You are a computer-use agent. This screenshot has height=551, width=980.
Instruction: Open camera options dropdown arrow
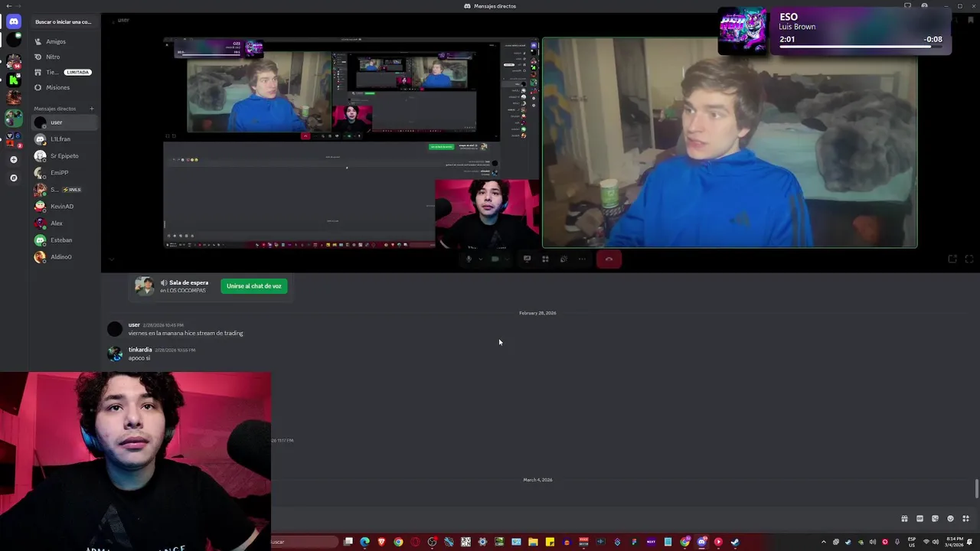[x=506, y=259]
